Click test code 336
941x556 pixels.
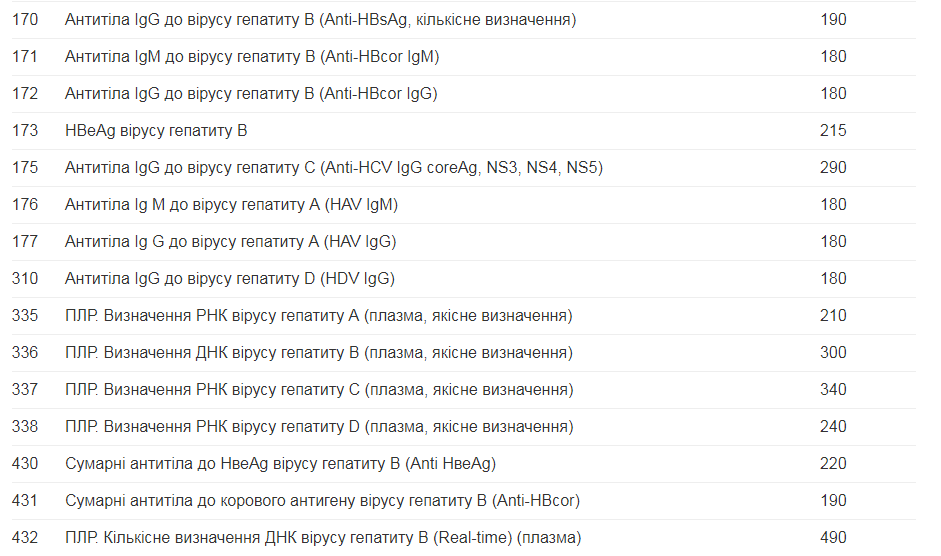coord(25,353)
